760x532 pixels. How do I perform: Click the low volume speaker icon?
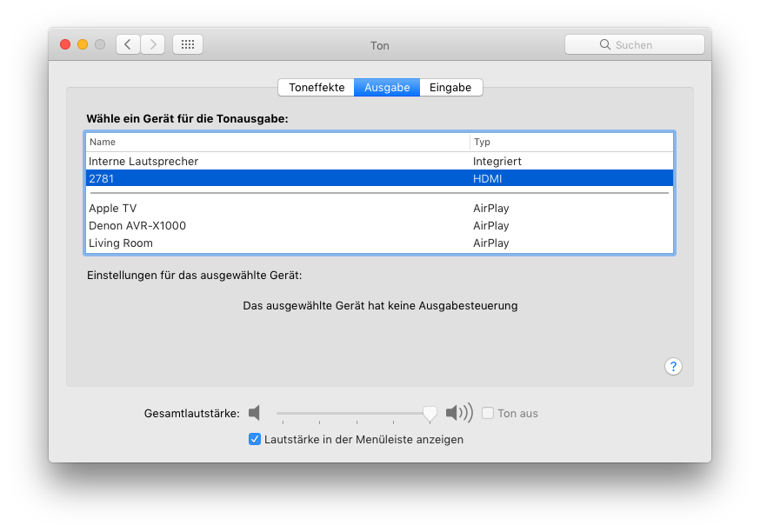(255, 413)
